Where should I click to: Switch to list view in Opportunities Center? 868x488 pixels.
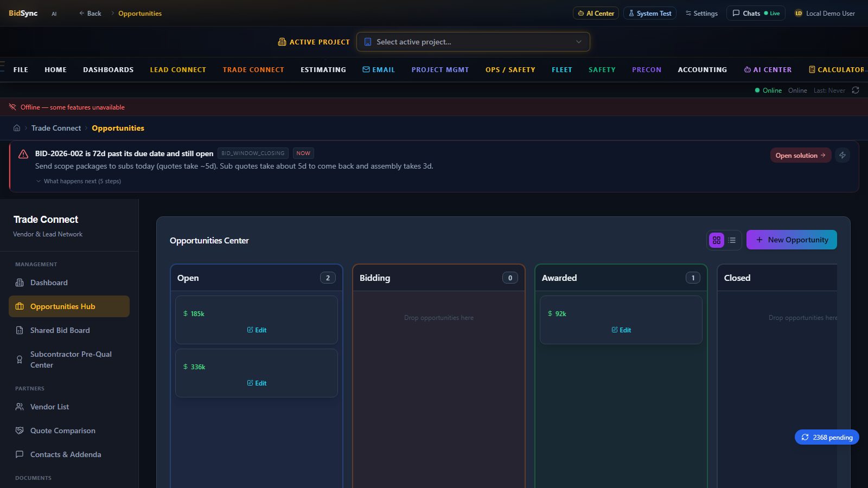[732, 240]
